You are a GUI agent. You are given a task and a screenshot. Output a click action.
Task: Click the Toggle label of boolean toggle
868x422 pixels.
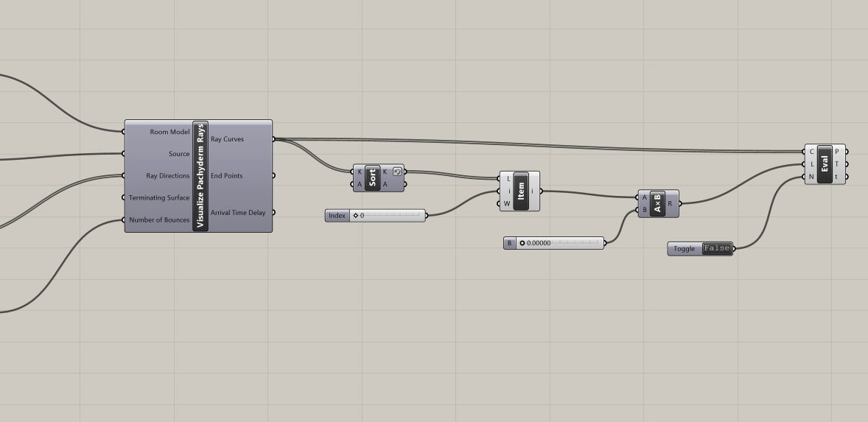click(685, 249)
